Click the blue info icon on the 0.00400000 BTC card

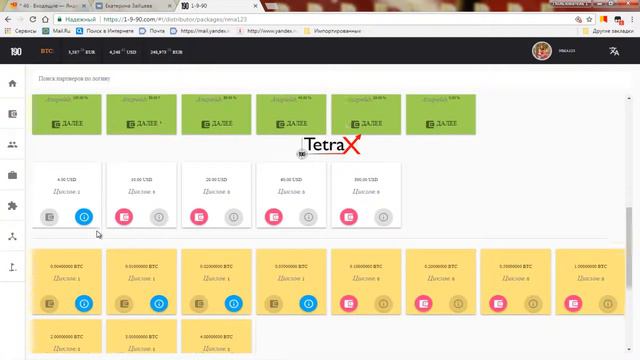[84, 304]
